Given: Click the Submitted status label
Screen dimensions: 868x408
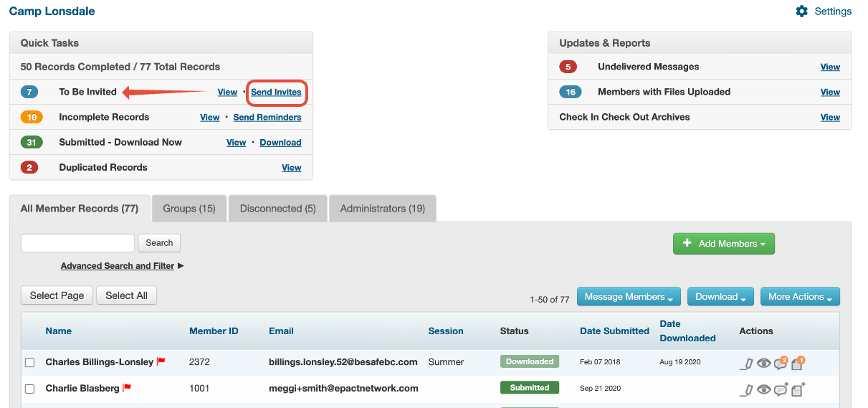Looking at the screenshot, I should pyautogui.click(x=530, y=388).
